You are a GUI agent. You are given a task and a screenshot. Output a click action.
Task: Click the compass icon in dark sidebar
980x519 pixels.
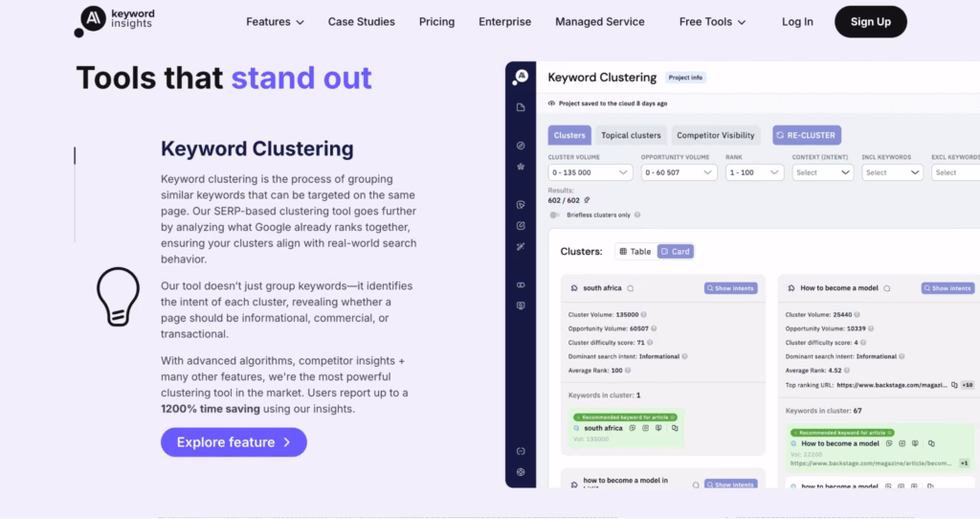click(521, 146)
